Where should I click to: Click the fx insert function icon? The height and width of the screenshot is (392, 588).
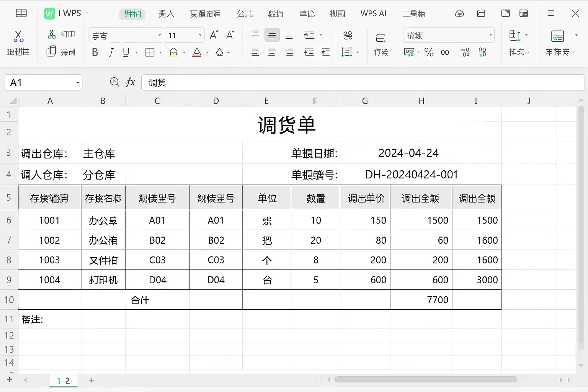click(131, 82)
